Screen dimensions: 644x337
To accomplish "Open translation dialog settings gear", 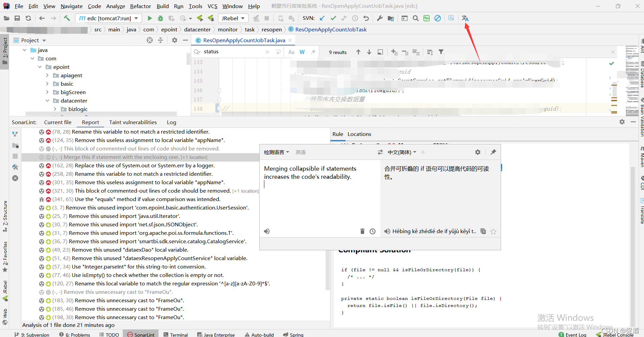I will point(478,152).
